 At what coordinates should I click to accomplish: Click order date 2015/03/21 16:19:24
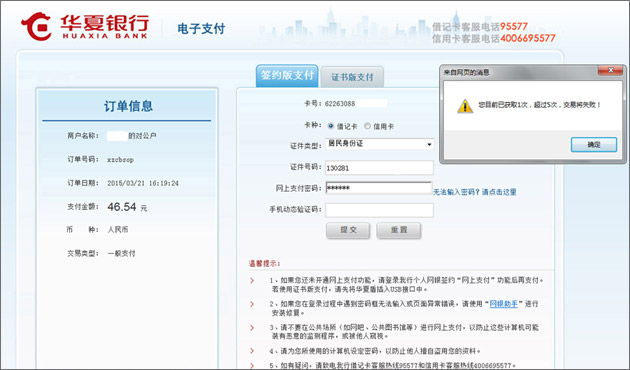(143, 183)
